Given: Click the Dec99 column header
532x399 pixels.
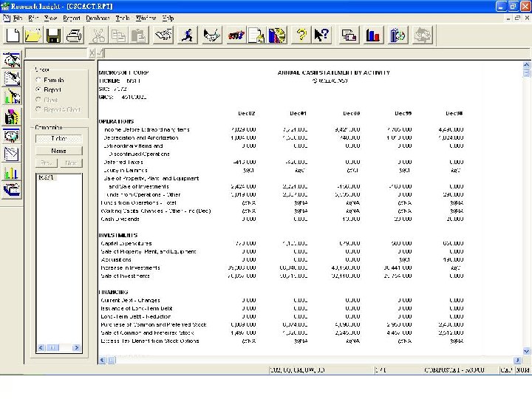Looking at the screenshot, I should [403, 113].
